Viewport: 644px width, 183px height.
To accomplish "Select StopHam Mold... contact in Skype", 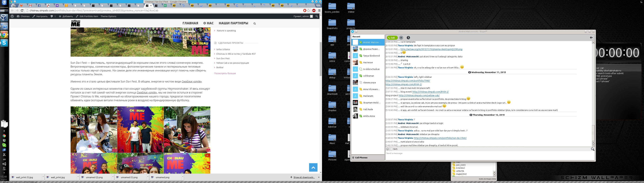I will pyautogui.click(x=368, y=103).
